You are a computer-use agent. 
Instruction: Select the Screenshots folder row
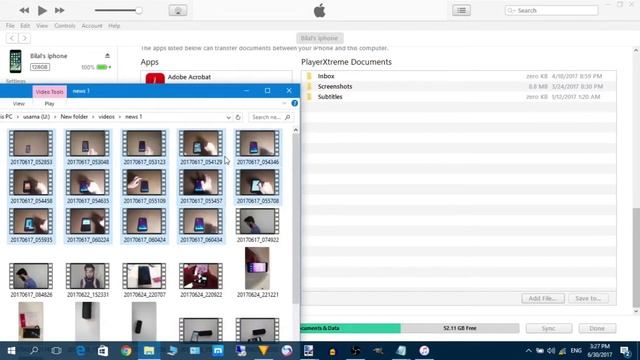point(459,87)
